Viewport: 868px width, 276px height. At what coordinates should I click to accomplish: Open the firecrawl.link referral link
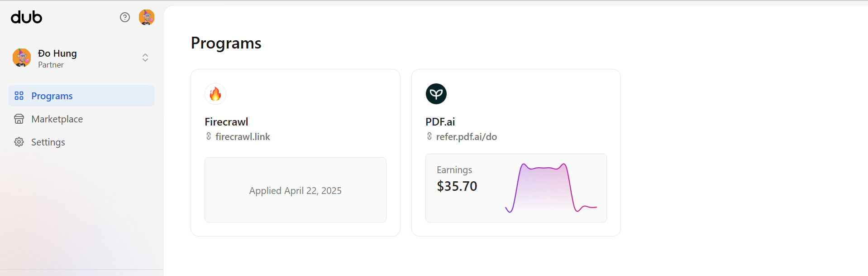pos(243,136)
